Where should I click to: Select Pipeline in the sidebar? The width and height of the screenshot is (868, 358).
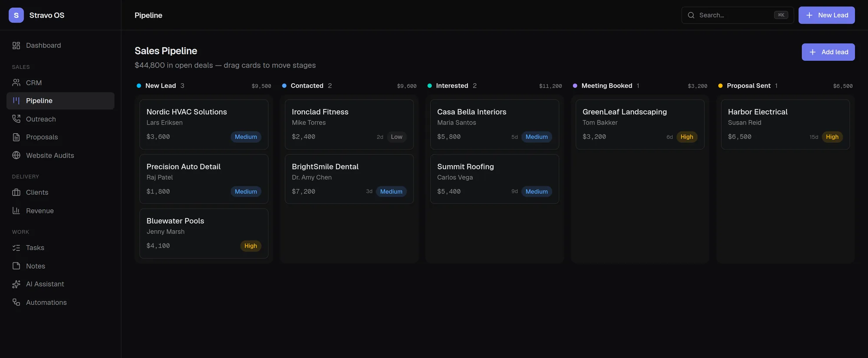coord(60,101)
